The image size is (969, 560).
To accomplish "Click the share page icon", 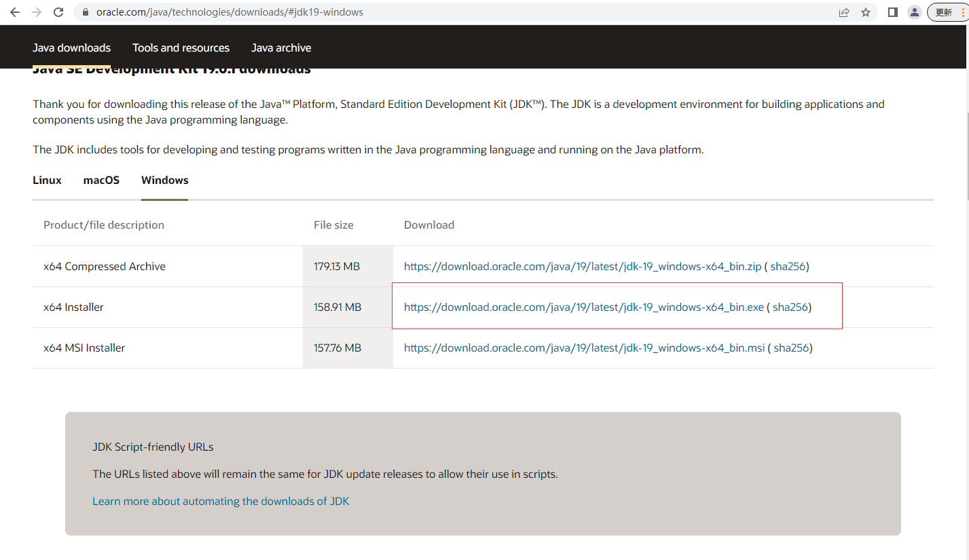I will point(844,12).
